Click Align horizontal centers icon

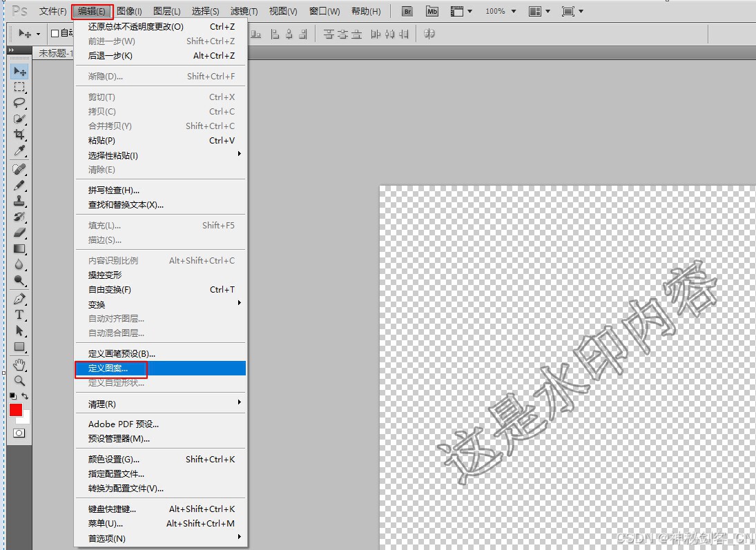coord(289,34)
